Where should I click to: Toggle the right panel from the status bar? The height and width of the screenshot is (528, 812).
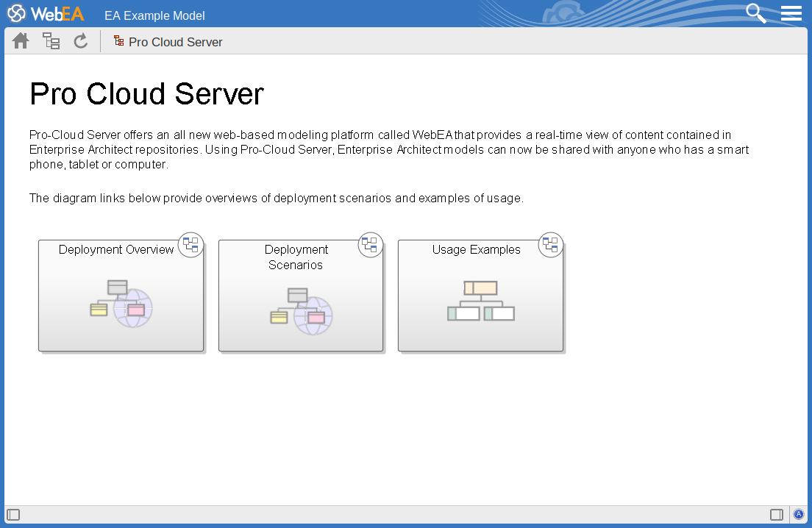coord(777,514)
